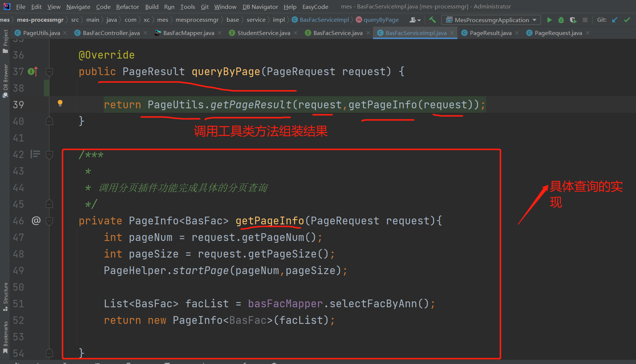Collapse the Javadoc comment fold at line 42
The image size is (636, 364).
(x=49, y=154)
